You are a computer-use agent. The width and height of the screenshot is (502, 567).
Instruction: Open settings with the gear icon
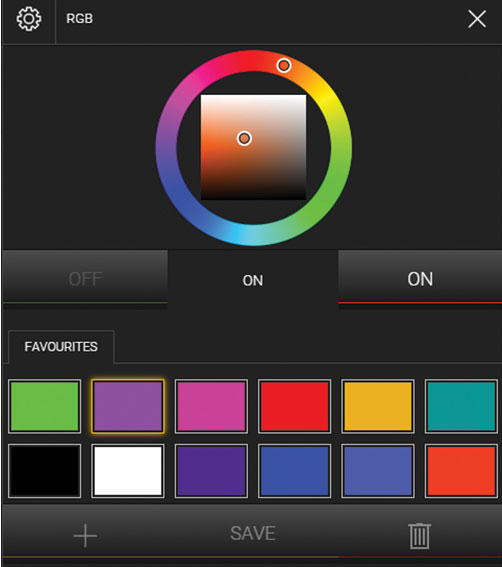pyautogui.click(x=29, y=19)
